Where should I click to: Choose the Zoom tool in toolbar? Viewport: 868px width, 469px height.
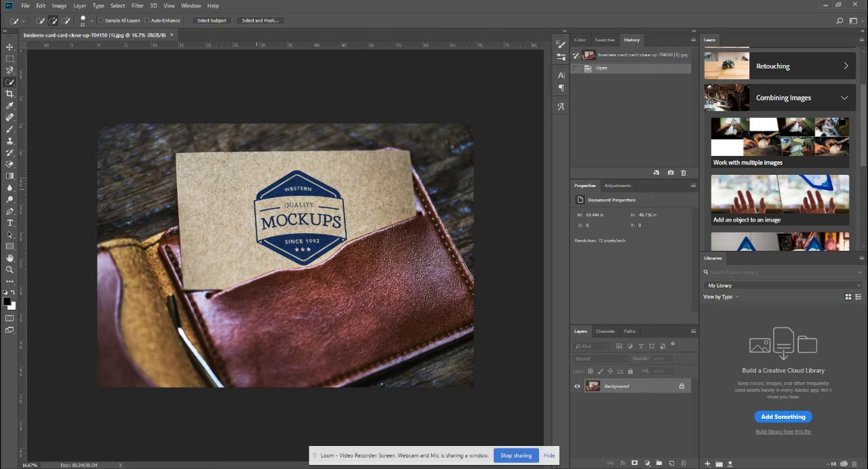coord(9,270)
